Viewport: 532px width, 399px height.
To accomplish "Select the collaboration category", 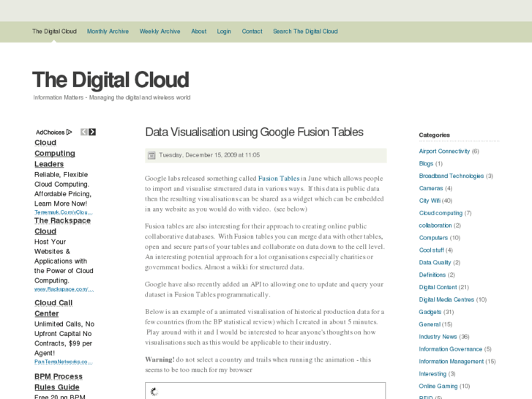I will 435,225.
